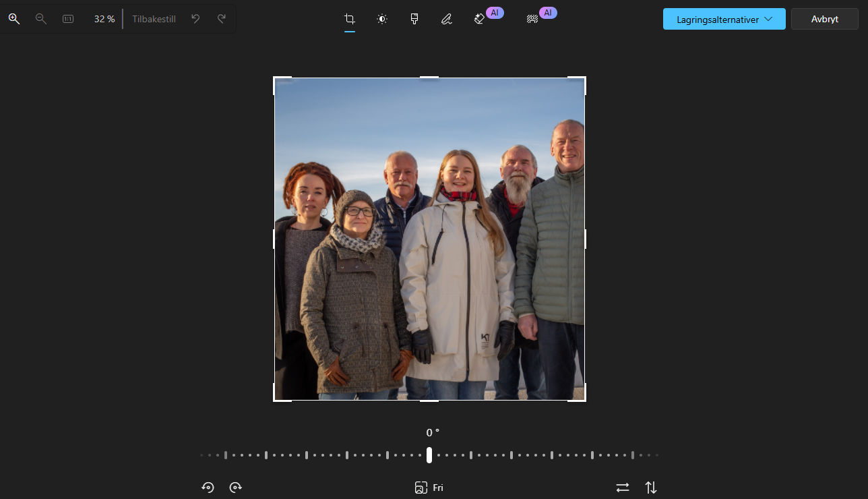Open the brightness adjustment tab

(x=382, y=19)
